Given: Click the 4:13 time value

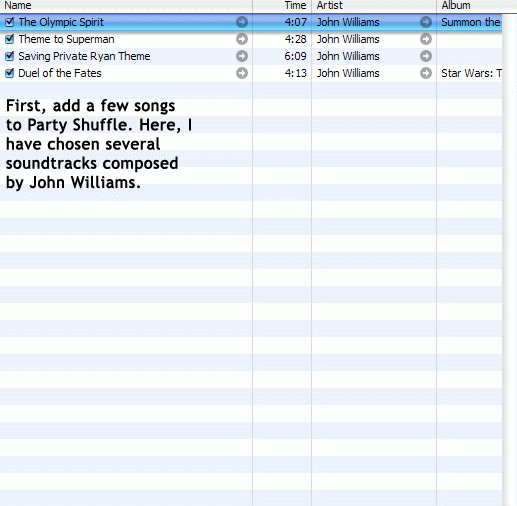Looking at the screenshot, I should [x=295, y=73].
